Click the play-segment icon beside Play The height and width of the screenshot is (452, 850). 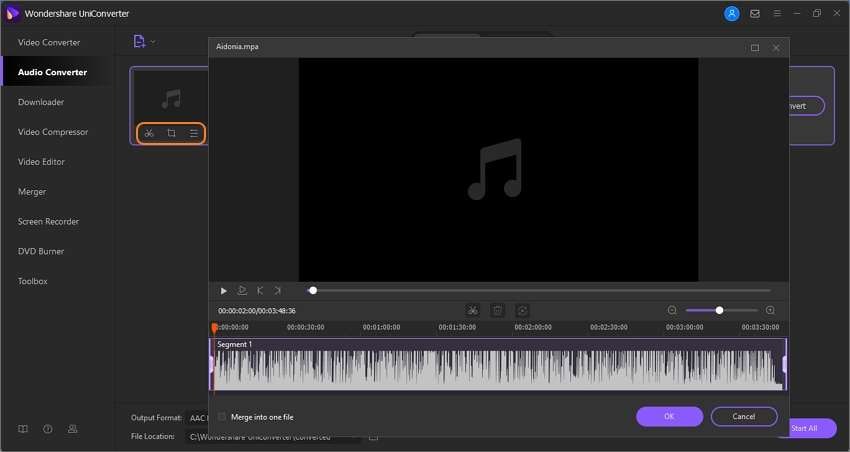click(x=242, y=291)
